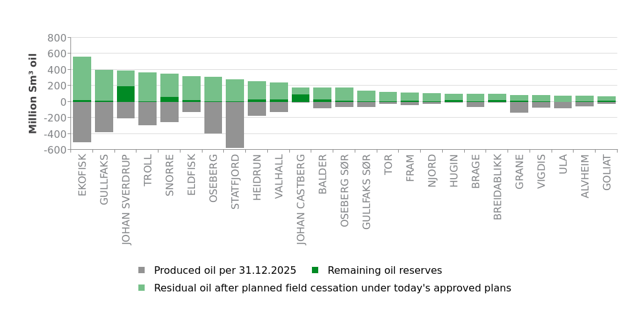This screenshot has height=321, width=644.
Task: Click the EKOFISK light green residual oil bar
Action: (82, 78)
